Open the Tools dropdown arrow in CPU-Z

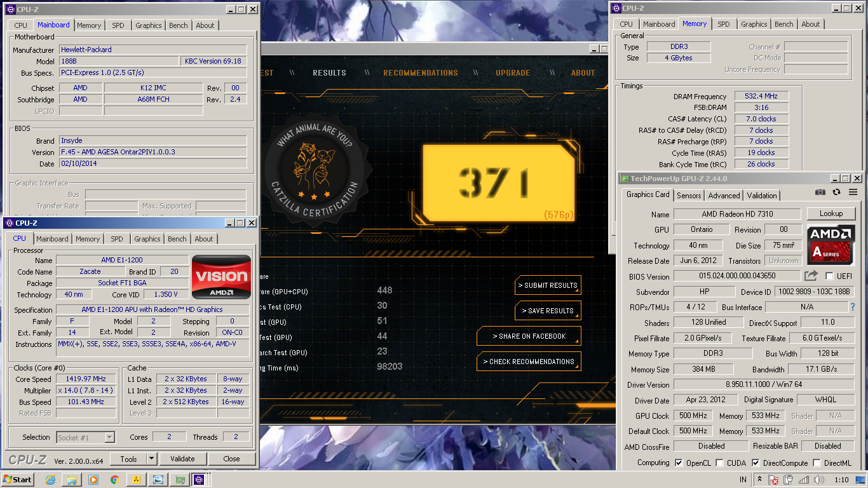click(151, 459)
